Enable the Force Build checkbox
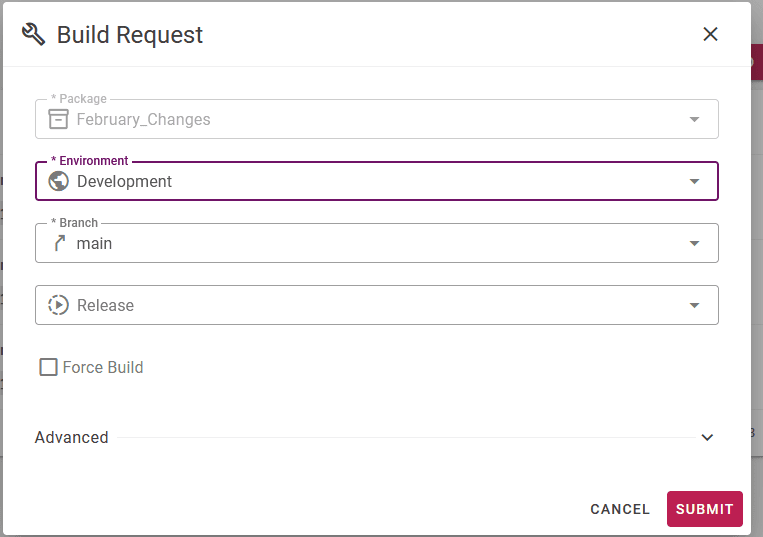 [48, 367]
